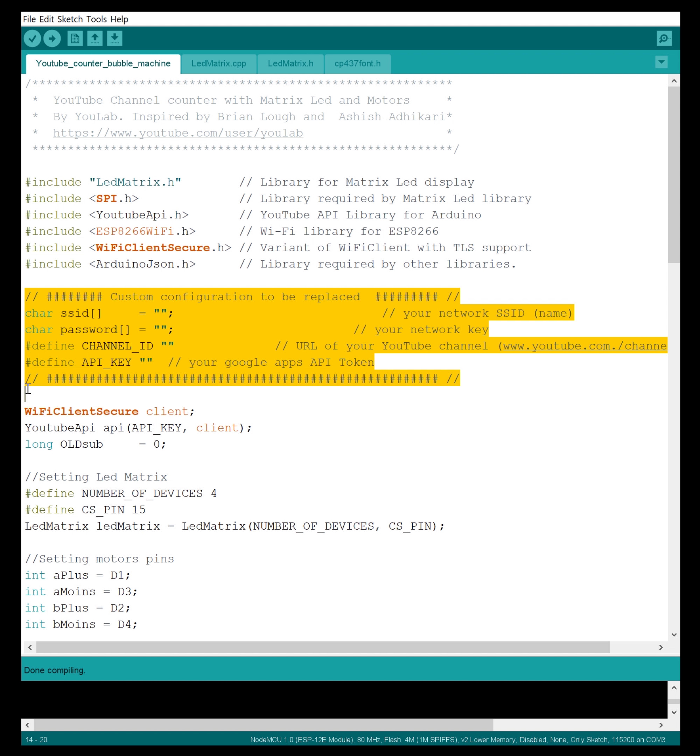Click the debug/right arrow icon
The width and height of the screenshot is (700, 756).
52,38
